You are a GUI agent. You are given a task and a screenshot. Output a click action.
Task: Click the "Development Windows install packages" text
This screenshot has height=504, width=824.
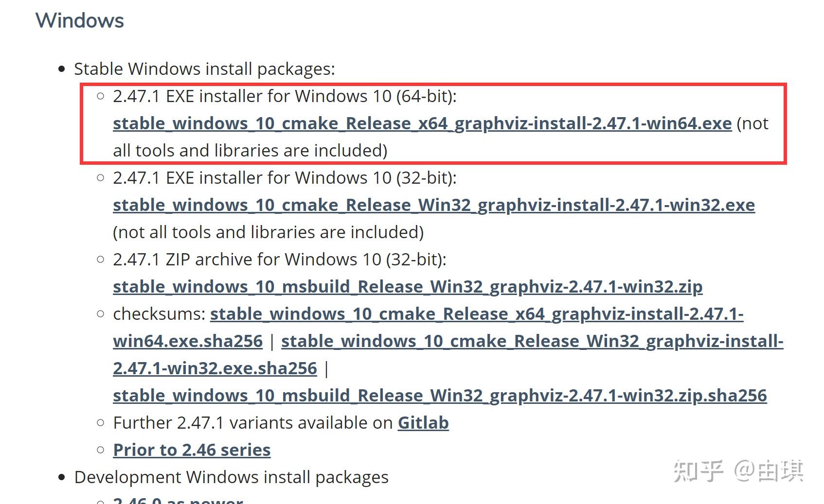(231, 477)
